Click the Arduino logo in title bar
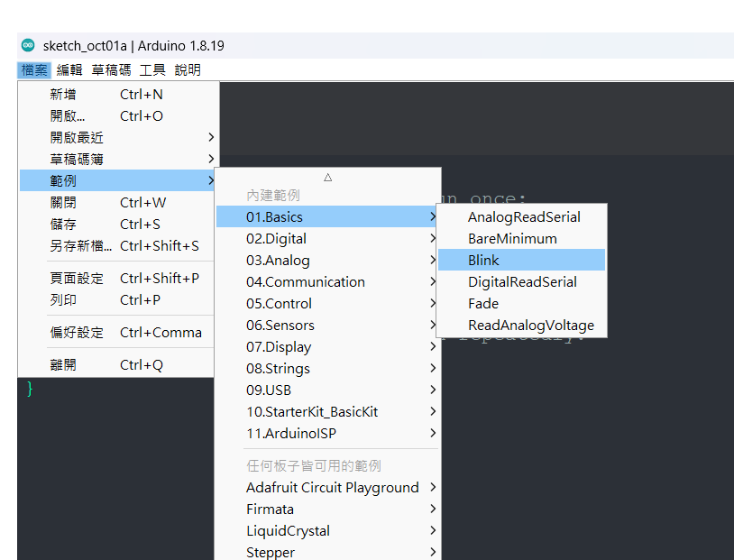Screen dimensions: 734x560 (x=28, y=45)
